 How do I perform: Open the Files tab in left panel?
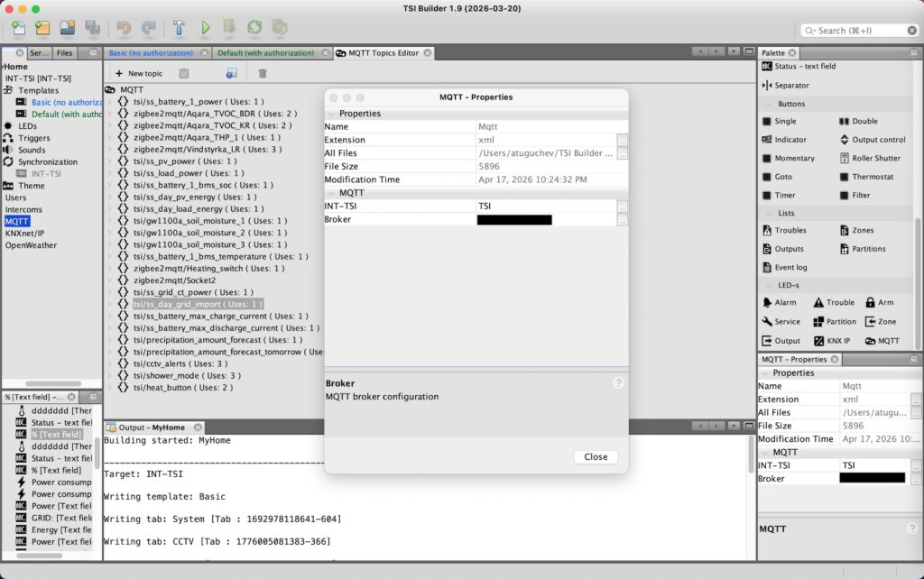(x=64, y=53)
